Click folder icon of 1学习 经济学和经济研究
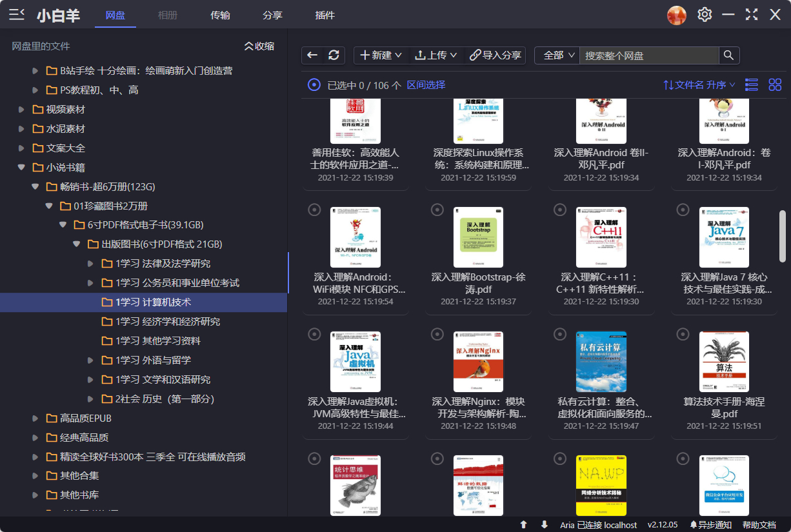791x532 pixels. point(107,322)
